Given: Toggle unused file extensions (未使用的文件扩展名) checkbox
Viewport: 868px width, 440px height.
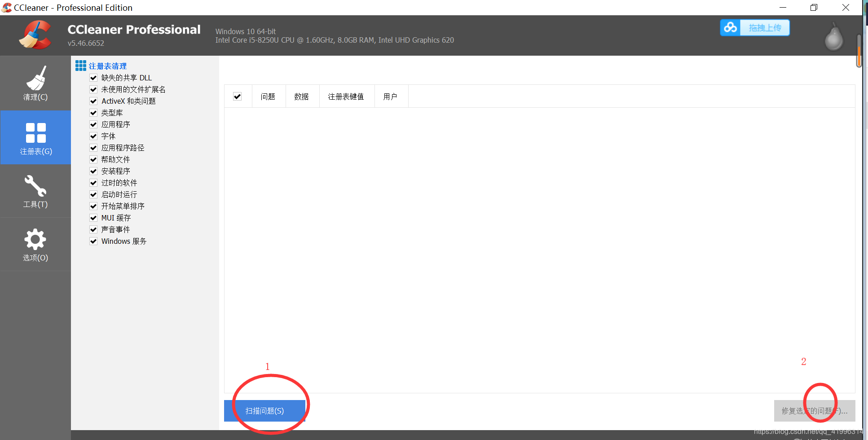Looking at the screenshot, I should (93, 89).
